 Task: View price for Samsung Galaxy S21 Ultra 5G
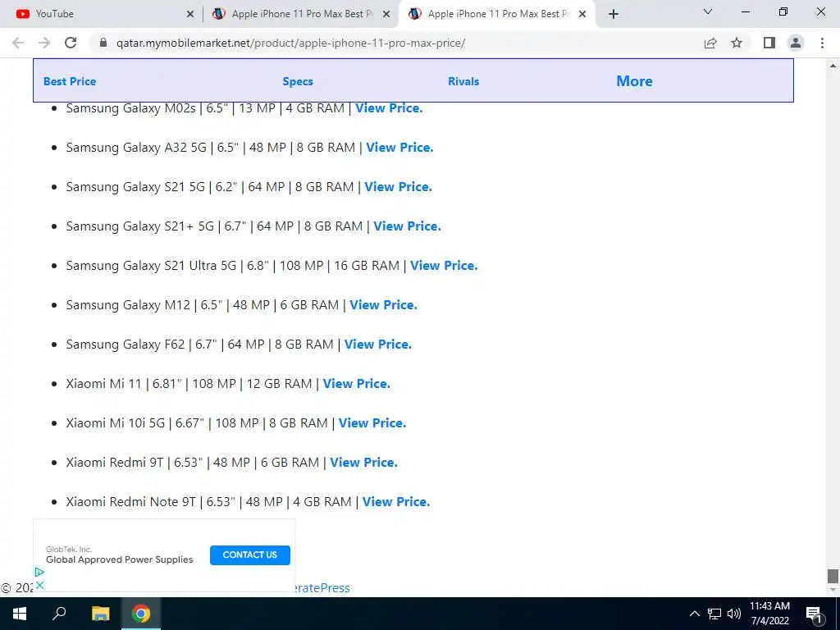tap(444, 266)
